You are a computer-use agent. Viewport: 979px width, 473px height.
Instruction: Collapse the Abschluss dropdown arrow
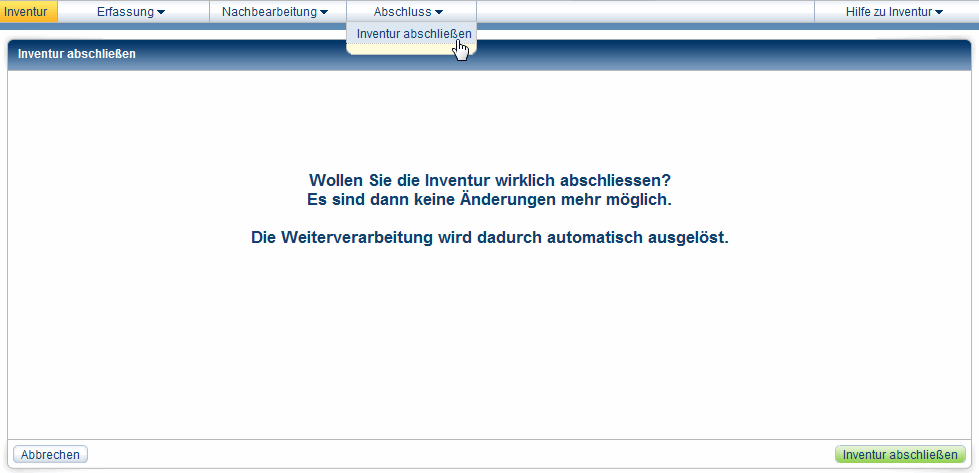pyautogui.click(x=439, y=12)
